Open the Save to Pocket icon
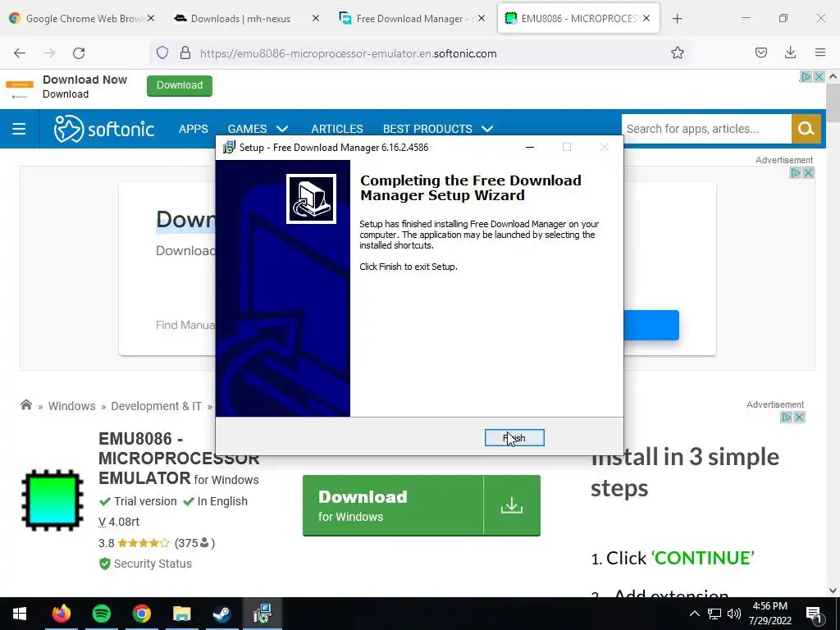Viewport: 840px width, 630px height. pyautogui.click(x=760, y=52)
